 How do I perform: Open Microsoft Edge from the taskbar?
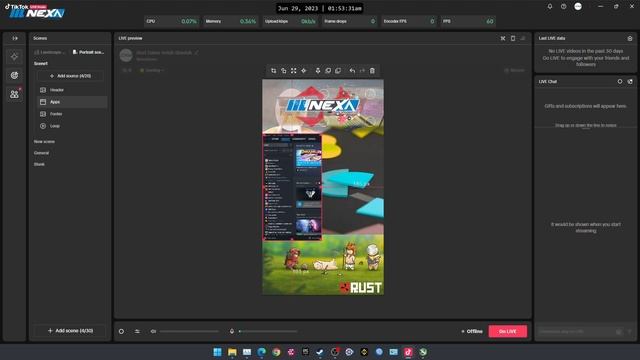(262, 352)
